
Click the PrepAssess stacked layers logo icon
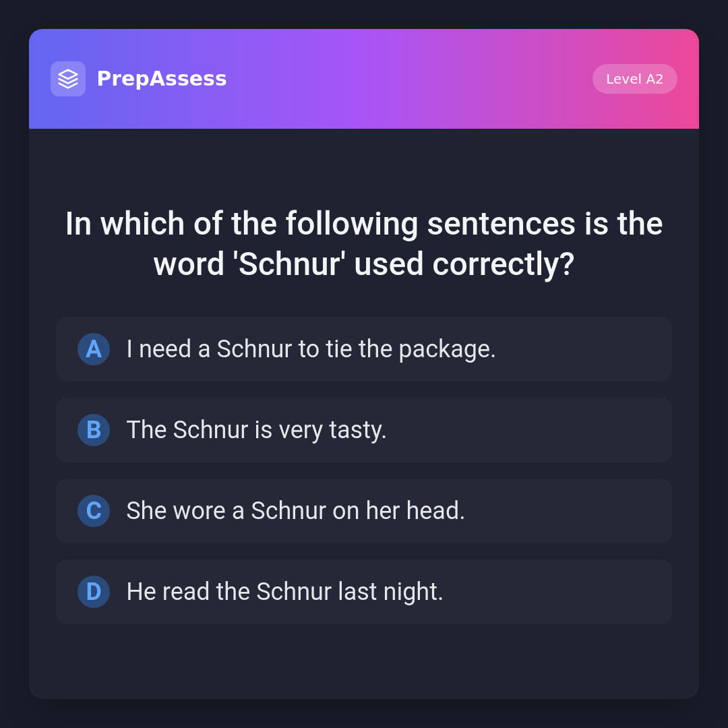68,79
